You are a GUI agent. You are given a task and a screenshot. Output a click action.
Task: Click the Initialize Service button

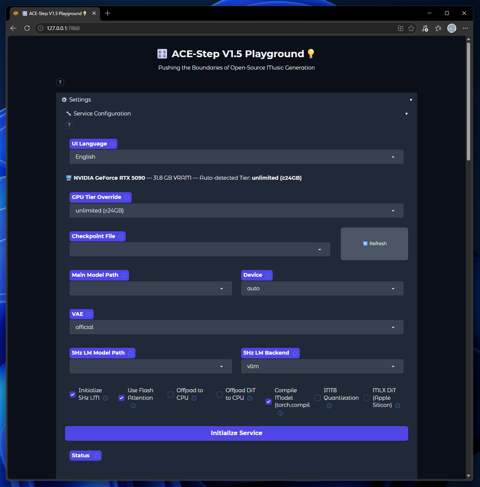point(236,433)
